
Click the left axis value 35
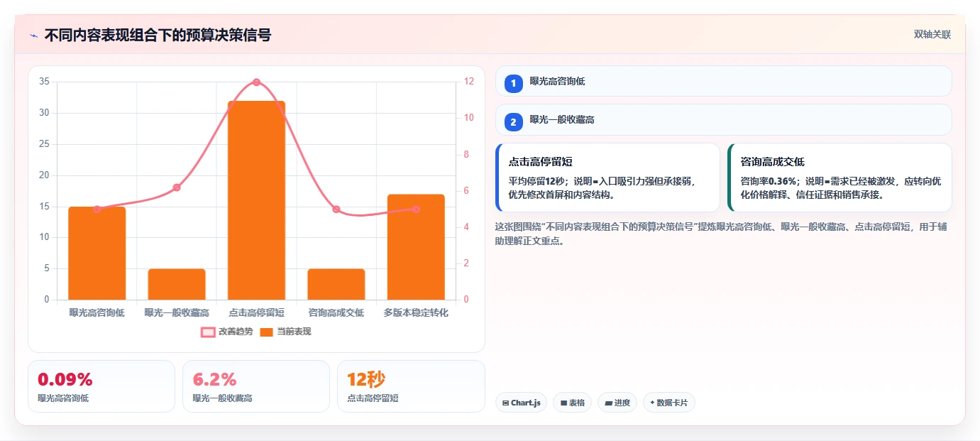44,82
